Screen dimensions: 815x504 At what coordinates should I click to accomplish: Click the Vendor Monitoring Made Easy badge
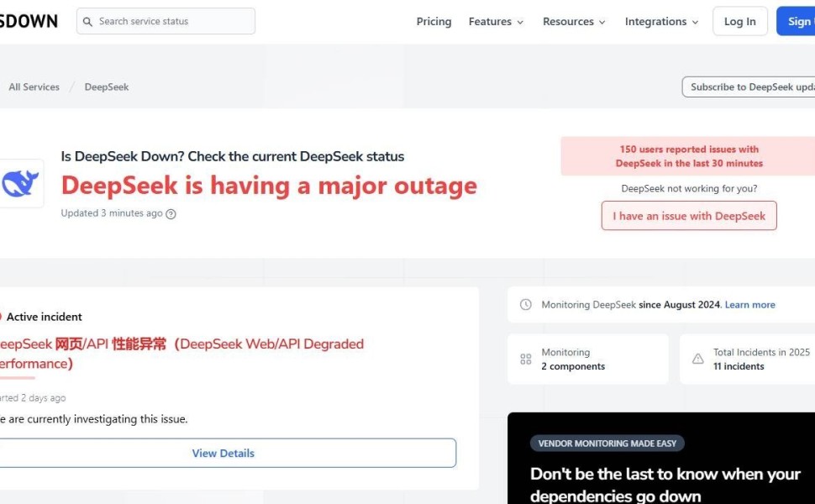(x=607, y=444)
